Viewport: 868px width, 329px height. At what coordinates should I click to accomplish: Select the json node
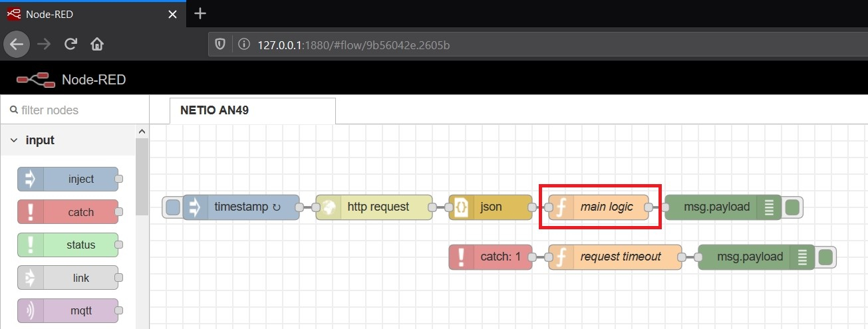tap(490, 207)
